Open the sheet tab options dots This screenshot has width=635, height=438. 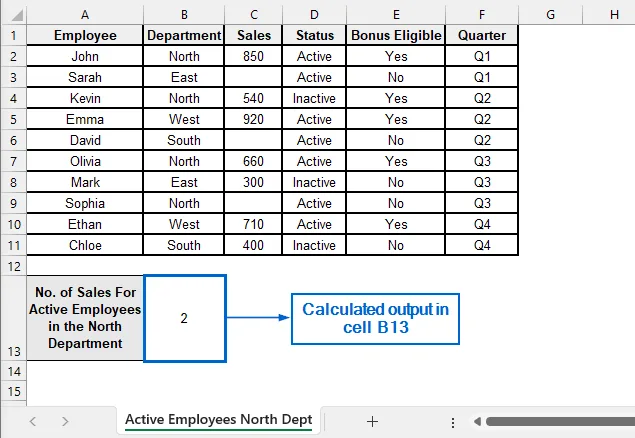coord(453,423)
